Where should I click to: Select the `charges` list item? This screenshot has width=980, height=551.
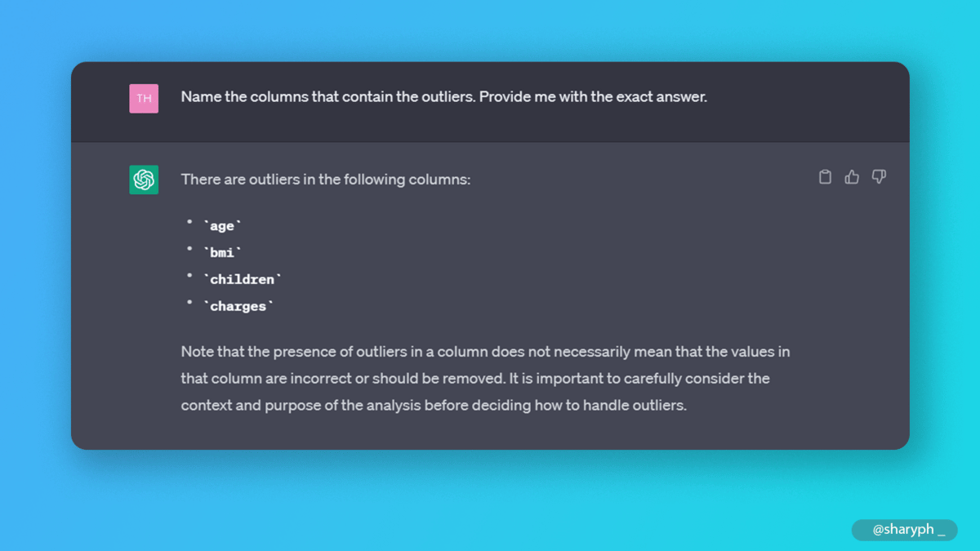tap(238, 306)
